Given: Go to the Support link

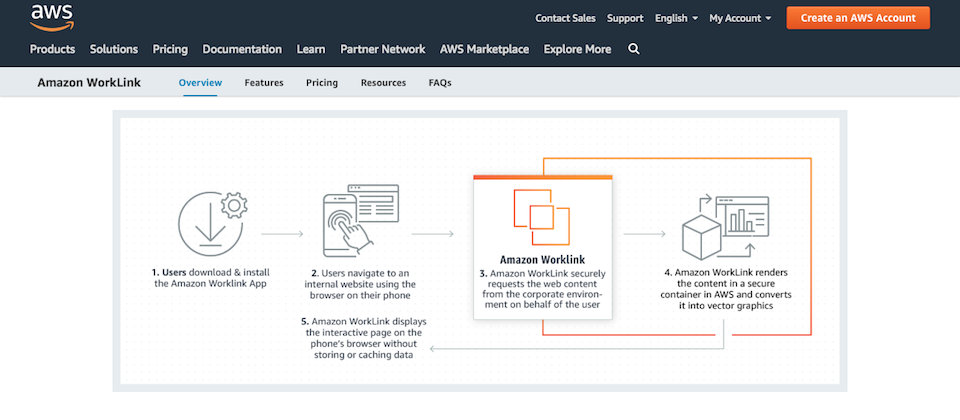Looking at the screenshot, I should click(625, 18).
